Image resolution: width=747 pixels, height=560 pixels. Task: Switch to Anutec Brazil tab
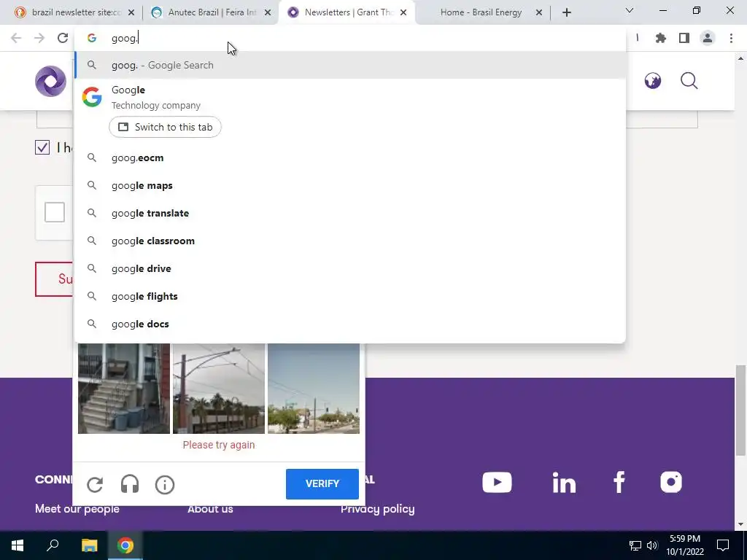pos(212,12)
